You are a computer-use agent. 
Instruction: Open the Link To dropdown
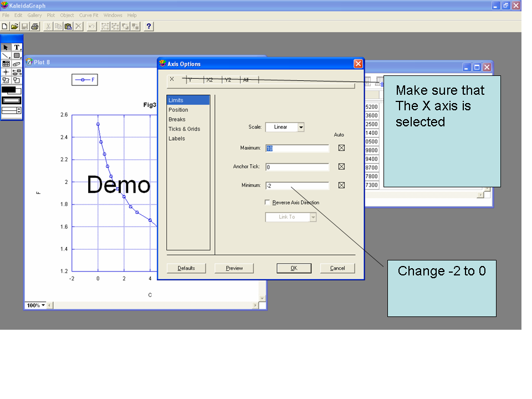(x=313, y=217)
